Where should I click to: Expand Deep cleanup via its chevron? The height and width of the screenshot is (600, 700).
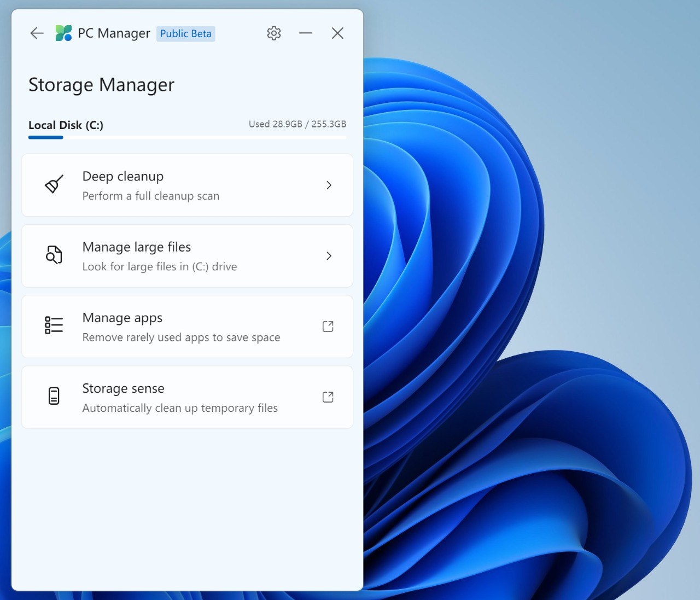(x=329, y=185)
